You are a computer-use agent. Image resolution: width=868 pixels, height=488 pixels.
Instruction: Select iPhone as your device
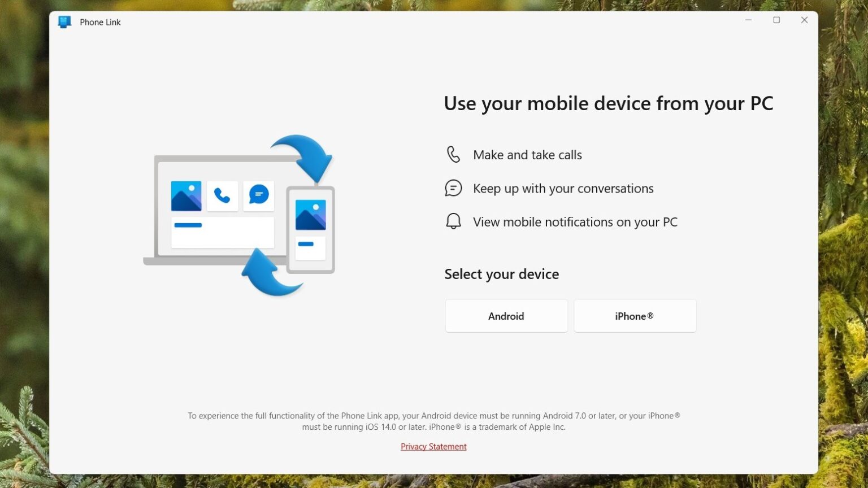click(635, 316)
